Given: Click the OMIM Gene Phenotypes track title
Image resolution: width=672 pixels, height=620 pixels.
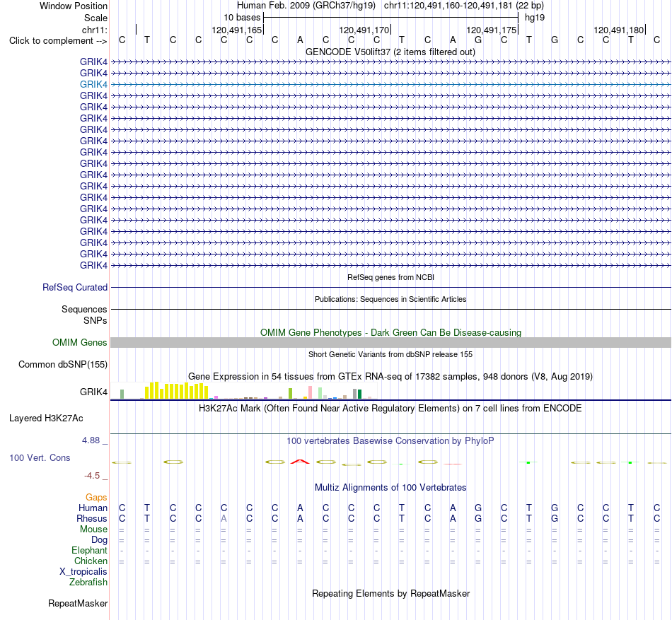Looking at the screenshot, I should (391, 333).
